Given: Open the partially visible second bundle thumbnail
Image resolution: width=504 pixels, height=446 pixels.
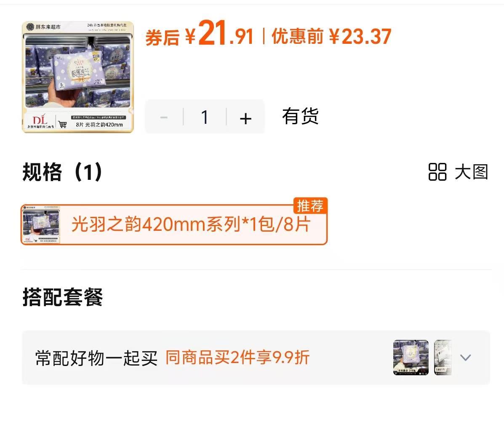Looking at the screenshot, I should (443, 357).
